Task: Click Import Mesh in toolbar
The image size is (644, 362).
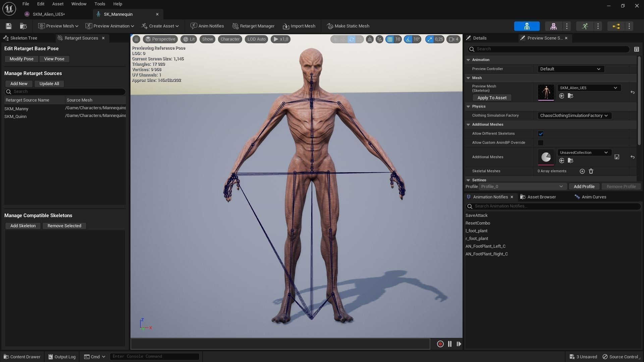Action: 299,26
